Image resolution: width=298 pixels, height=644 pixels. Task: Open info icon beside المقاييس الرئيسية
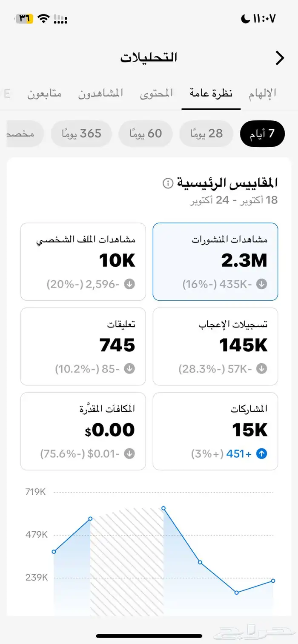[x=168, y=183]
